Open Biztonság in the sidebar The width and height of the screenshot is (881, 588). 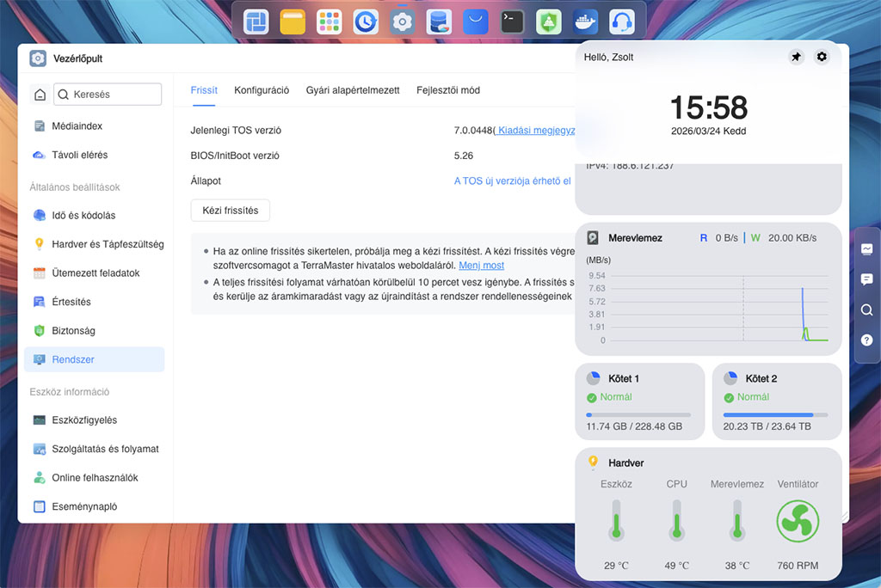click(x=95, y=330)
